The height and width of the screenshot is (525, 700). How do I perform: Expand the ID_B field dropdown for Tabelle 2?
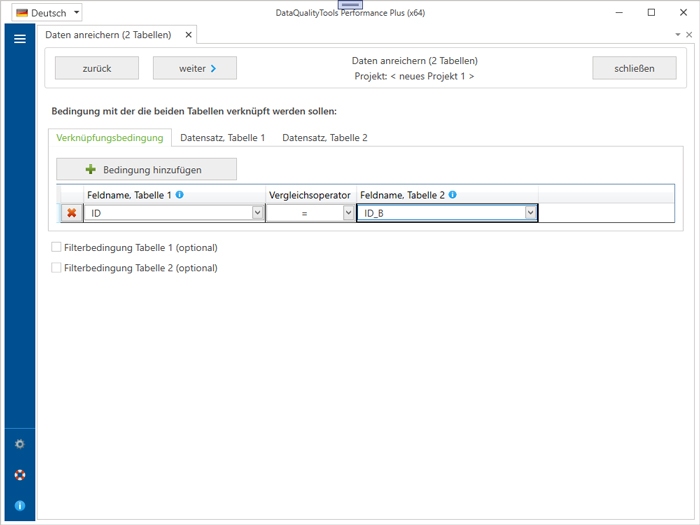(x=530, y=213)
